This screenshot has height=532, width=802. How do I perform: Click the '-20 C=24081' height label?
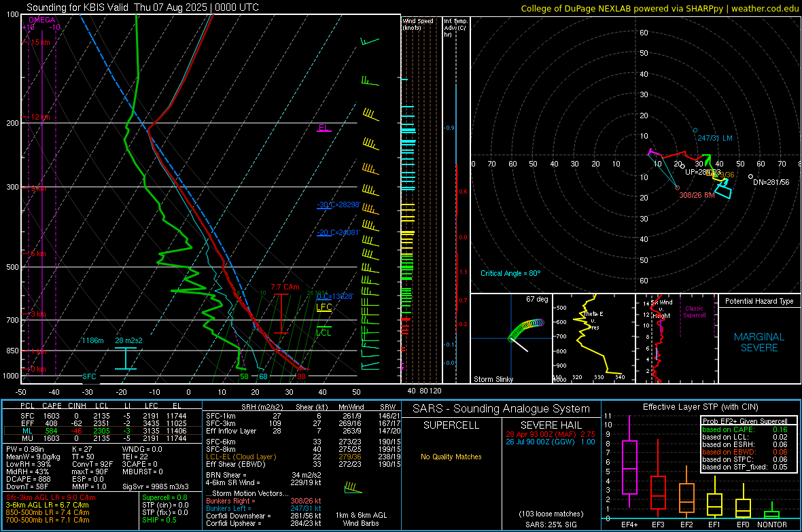tap(338, 233)
